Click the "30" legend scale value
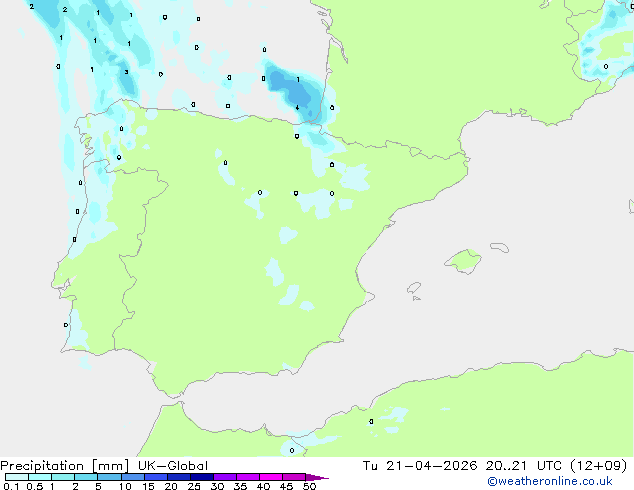This screenshot has width=634, height=490. (x=217, y=486)
